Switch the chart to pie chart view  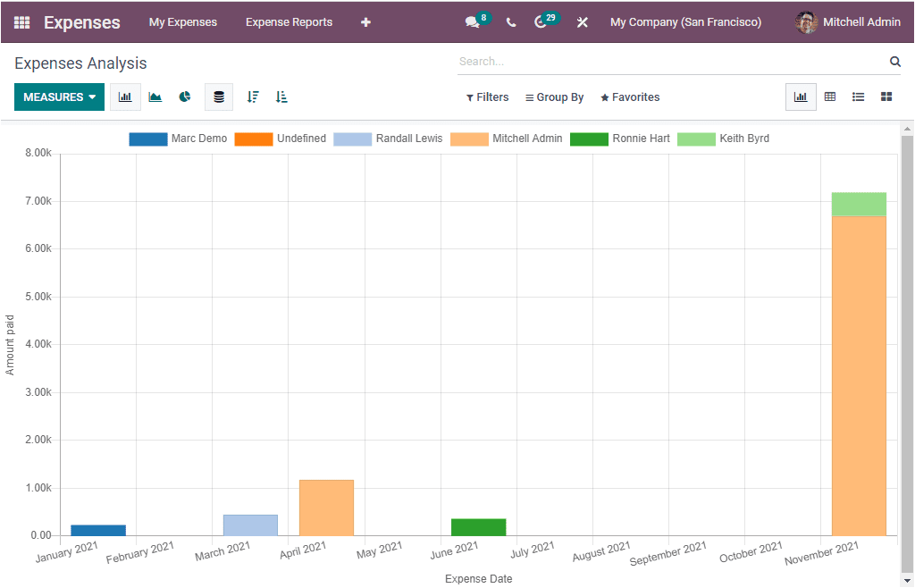point(184,97)
